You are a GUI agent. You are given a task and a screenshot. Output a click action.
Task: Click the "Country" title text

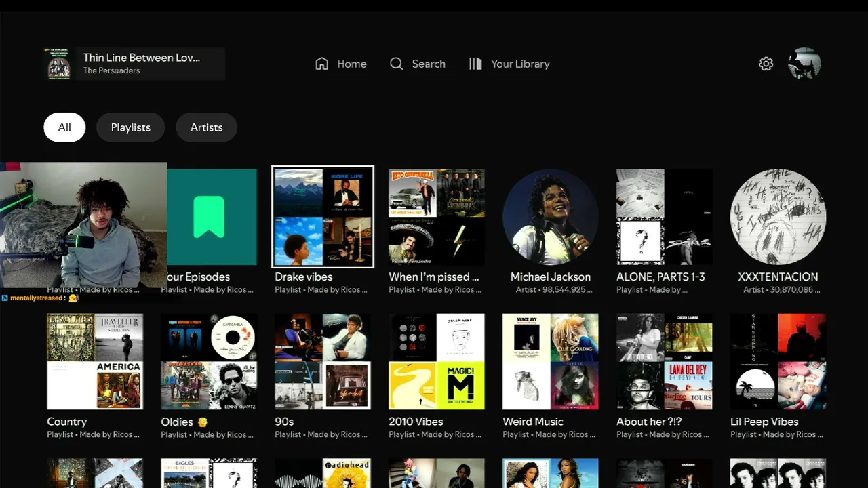click(67, 422)
